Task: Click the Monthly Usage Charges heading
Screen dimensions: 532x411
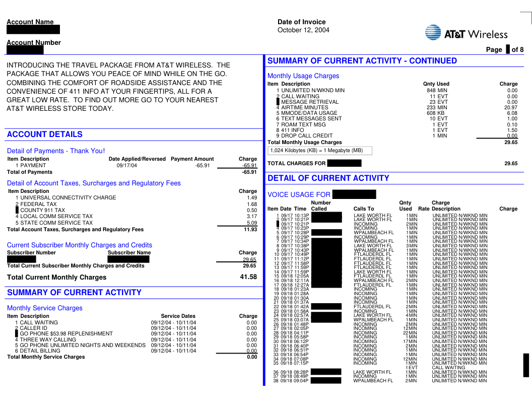Action: point(303,76)
